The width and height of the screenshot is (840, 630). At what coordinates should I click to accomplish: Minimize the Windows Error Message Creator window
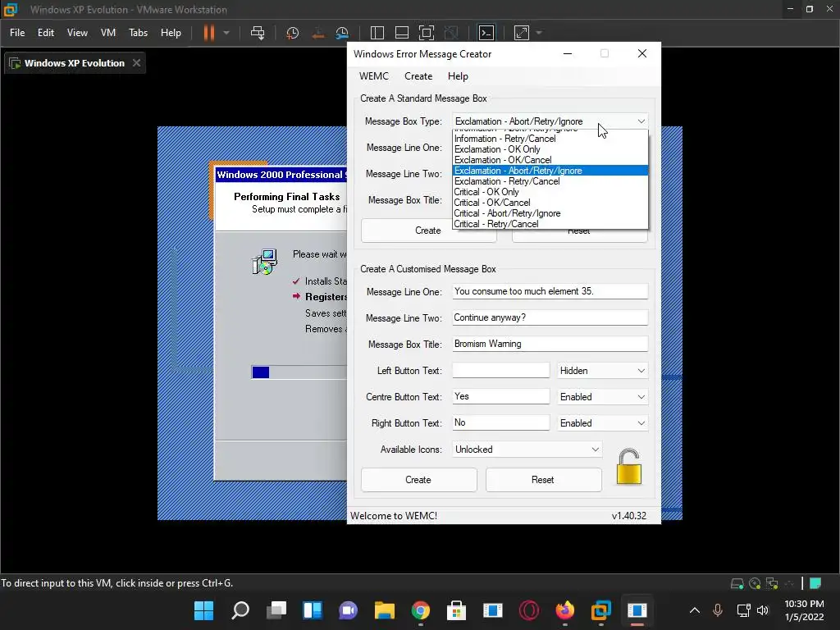(568, 53)
